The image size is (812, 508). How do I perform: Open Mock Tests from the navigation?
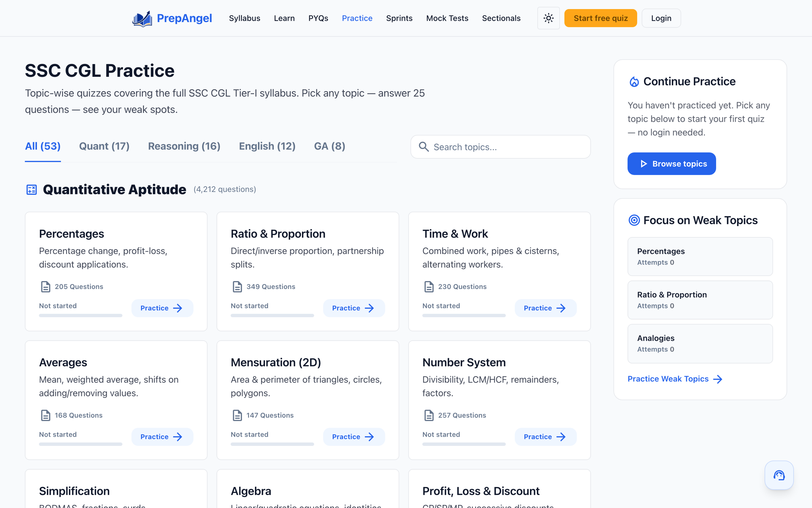coord(447,18)
